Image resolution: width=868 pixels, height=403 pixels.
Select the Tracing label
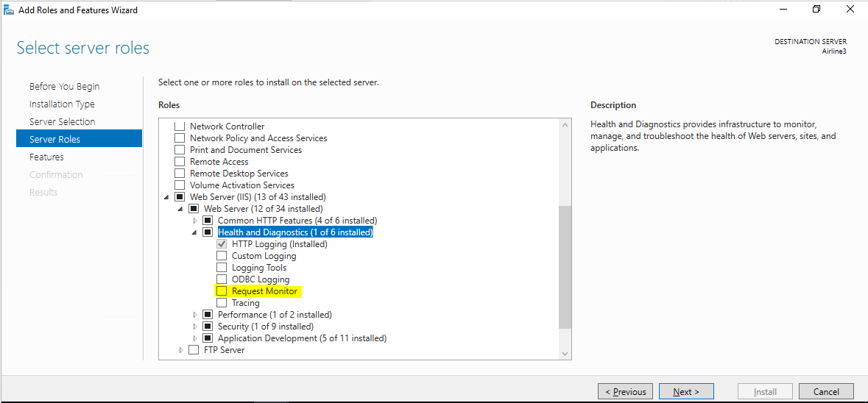pyautogui.click(x=246, y=303)
